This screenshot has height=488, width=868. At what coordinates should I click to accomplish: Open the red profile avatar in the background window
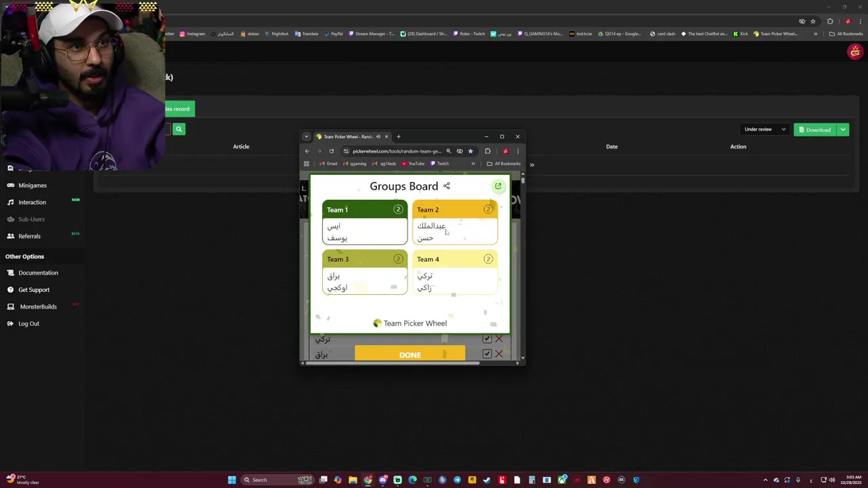click(x=854, y=52)
